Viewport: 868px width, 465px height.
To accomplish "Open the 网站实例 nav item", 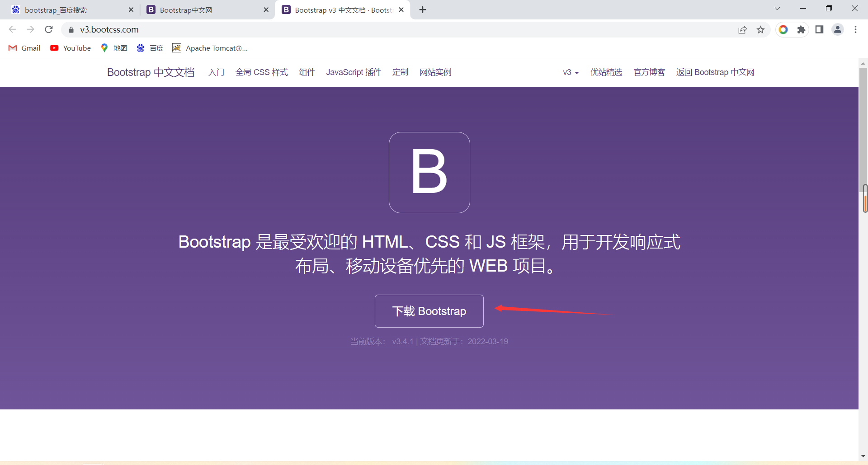I will point(435,72).
